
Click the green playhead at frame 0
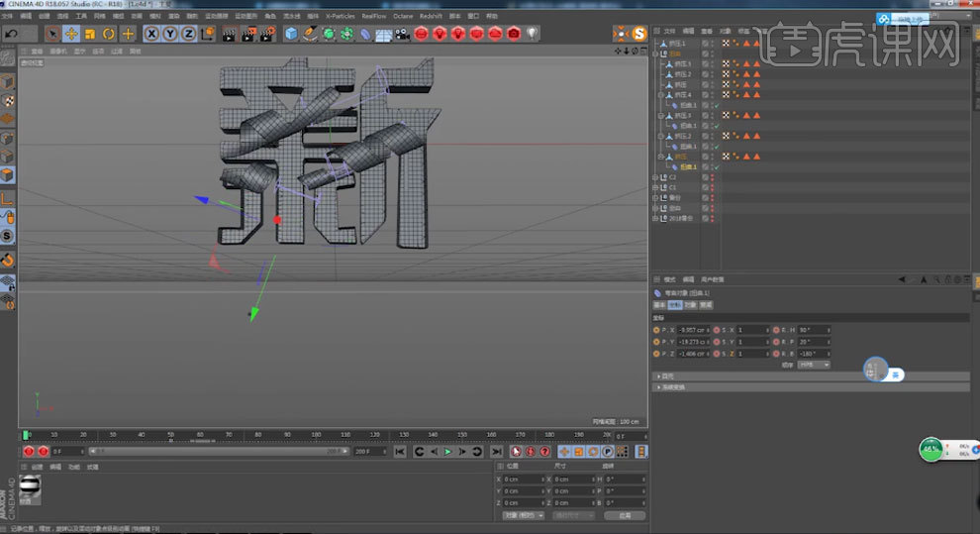[26, 435]
